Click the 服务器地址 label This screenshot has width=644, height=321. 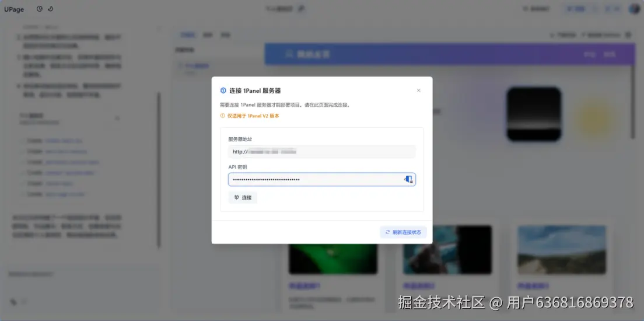point(240,139)
